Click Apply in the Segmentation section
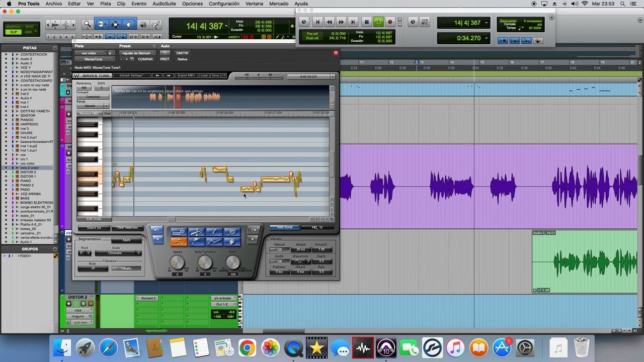This screenshot has height=362, width=644. [x=126, y=240]
